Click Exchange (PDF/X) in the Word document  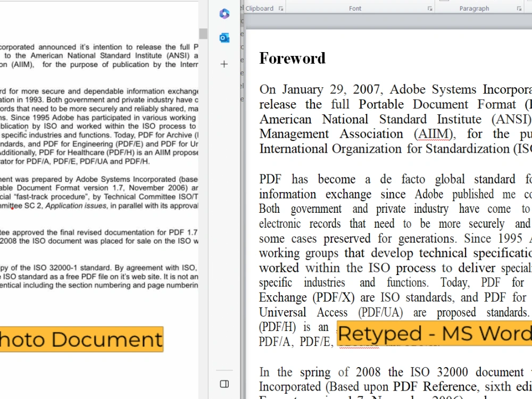pos(307,297)
